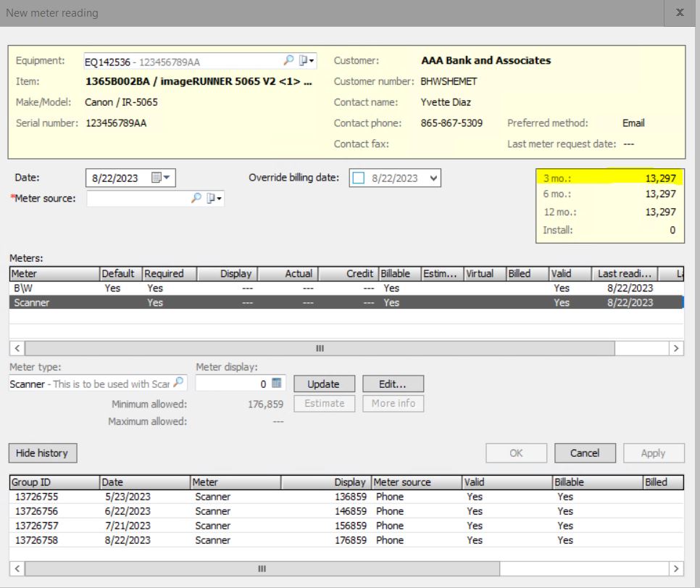The width and height of the screenshot is (700, 588).
Task: Click the Valid column header in history
Action: point(507,482)
